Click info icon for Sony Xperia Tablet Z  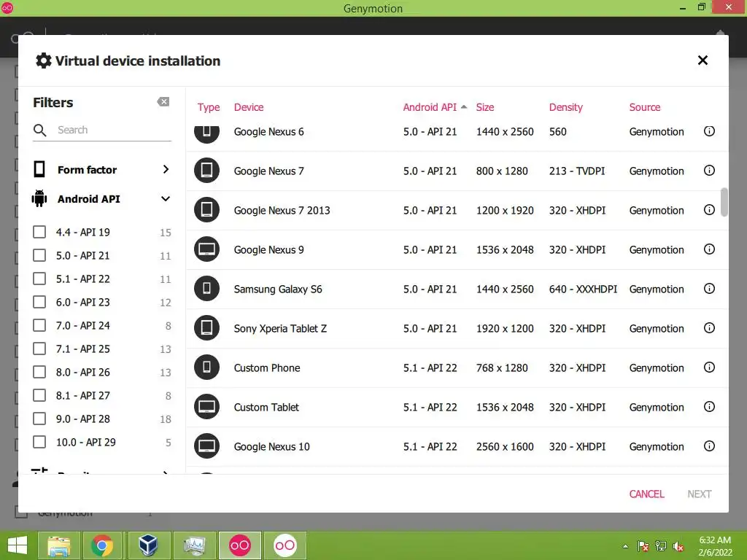coord(709,328)
